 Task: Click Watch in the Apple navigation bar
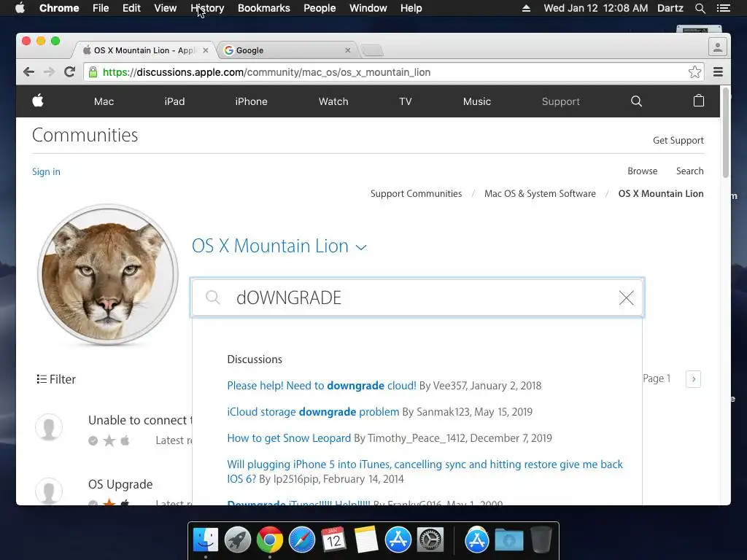(x=333, y=101)
